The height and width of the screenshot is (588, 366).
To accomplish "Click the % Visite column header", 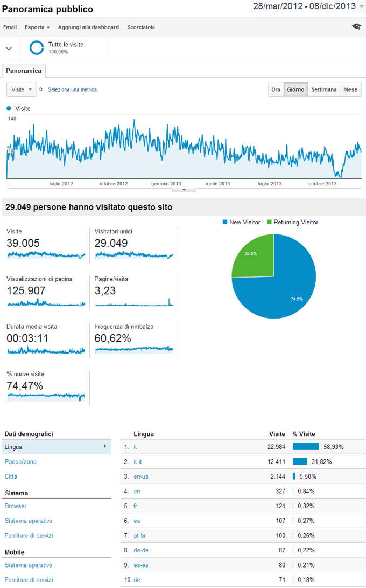I will pyautogui.click(x=304, y=434).
